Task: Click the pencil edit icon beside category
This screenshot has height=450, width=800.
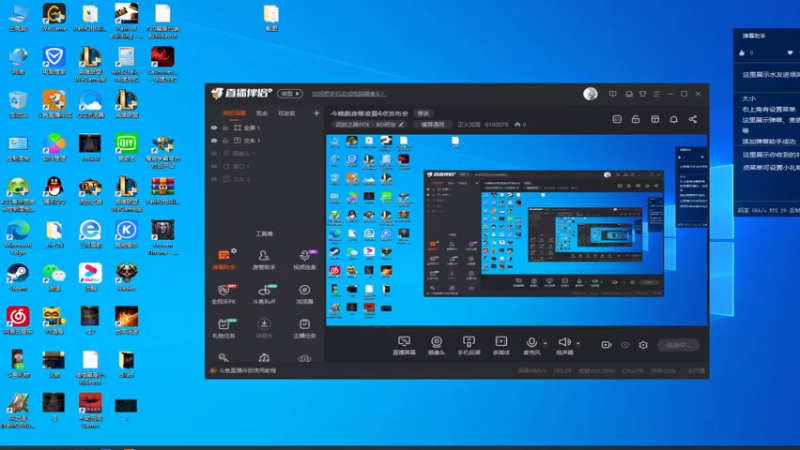Action: pos(402,124)
